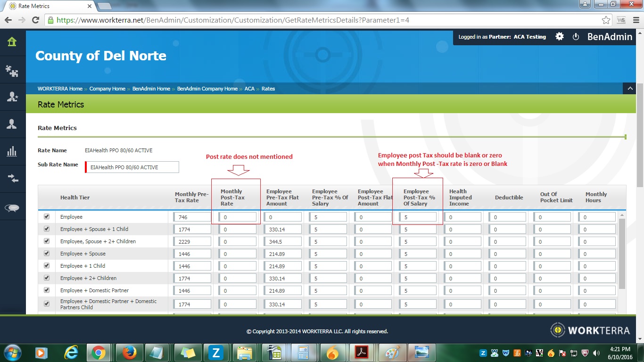Open Firefox from taskbar
This screenshot has width=644, height=362.
[129, 353]
